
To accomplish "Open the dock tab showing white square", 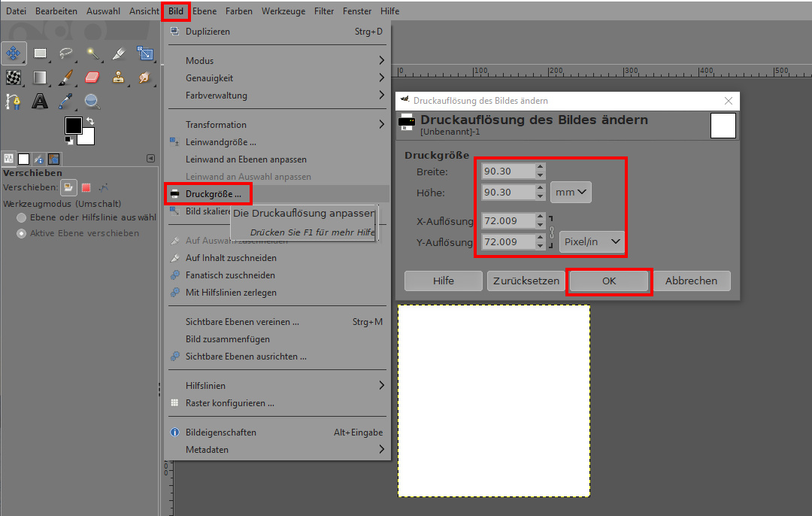I will coord(24,159).
